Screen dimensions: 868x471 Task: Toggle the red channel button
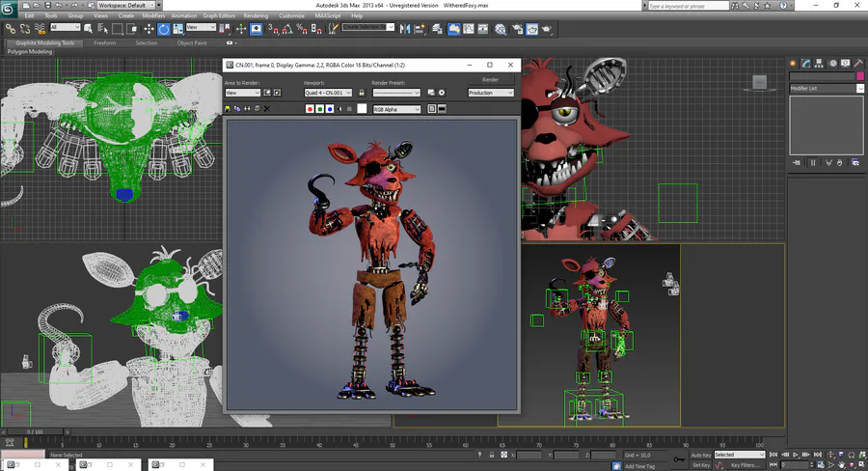pos(310,109)
